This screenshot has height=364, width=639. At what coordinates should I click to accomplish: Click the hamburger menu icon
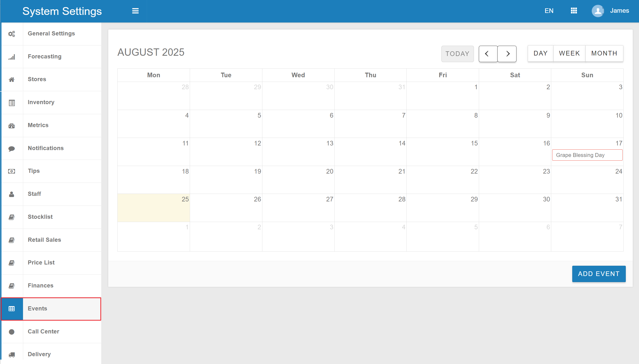point(135,11)
